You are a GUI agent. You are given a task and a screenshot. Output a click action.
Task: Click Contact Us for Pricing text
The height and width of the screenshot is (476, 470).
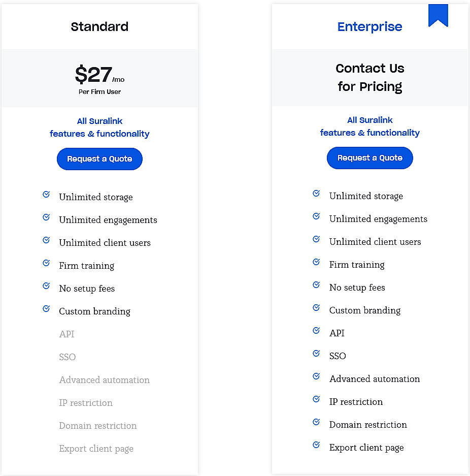[x=370, y=78]
